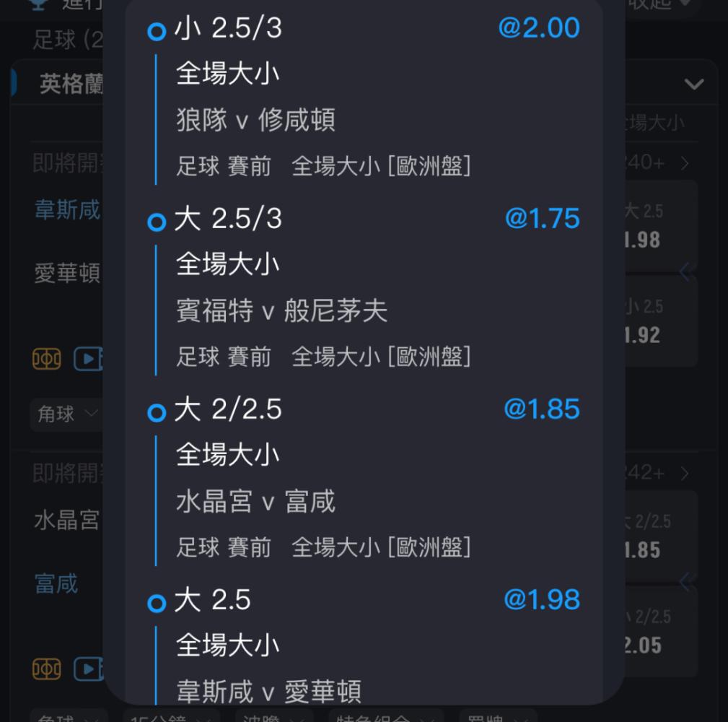
Task: Click the @2.00 odds for 狼隊 v 修咸頓
Action: coord(538,27)
